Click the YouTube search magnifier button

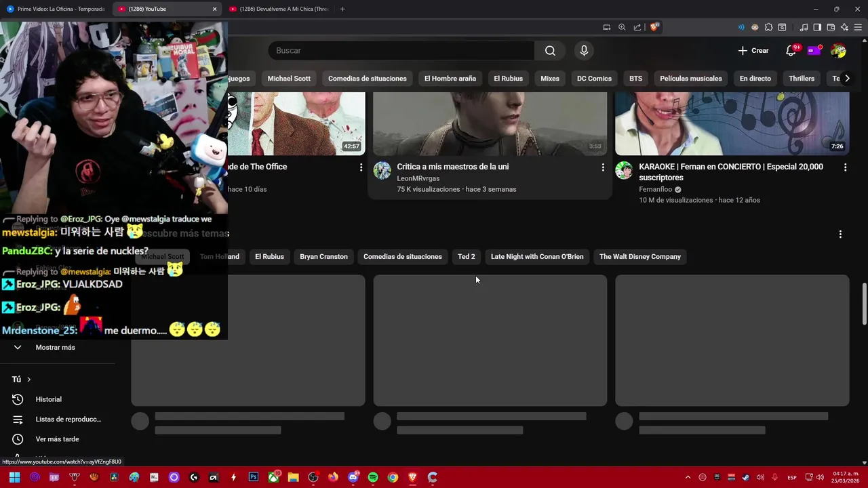tap(550, 51)
